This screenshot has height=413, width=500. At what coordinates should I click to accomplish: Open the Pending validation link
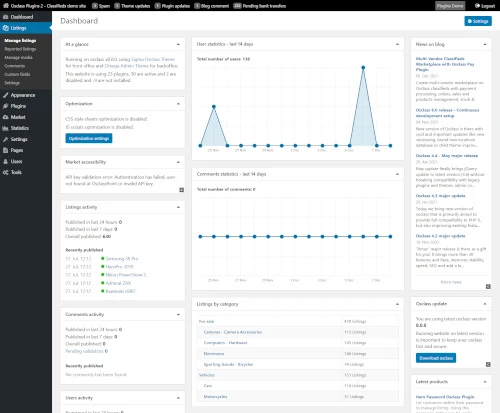[x=85, y=351]
